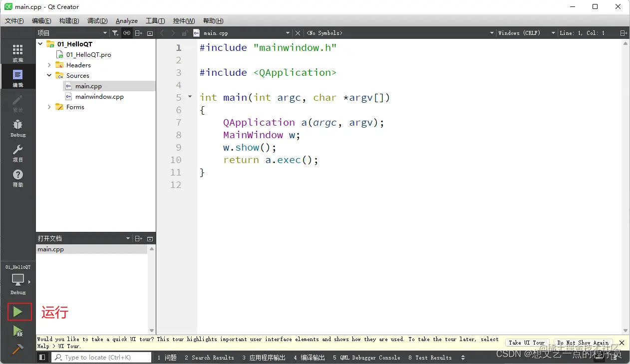The height and width of the screenshot is (364, 630).
Task: Open the 项目 panel view dropdown
Action: pyautogui.click(x=105, y=33)
